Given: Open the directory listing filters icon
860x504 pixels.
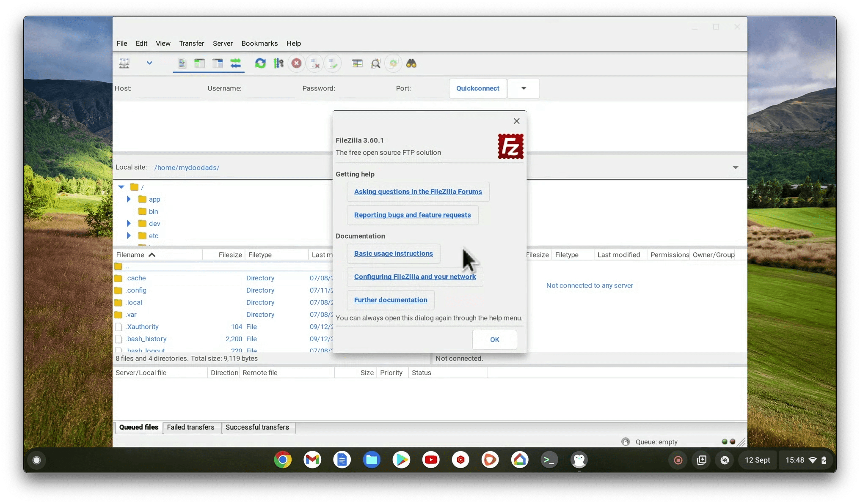Looking at the screenshot, I should point(357,63).
